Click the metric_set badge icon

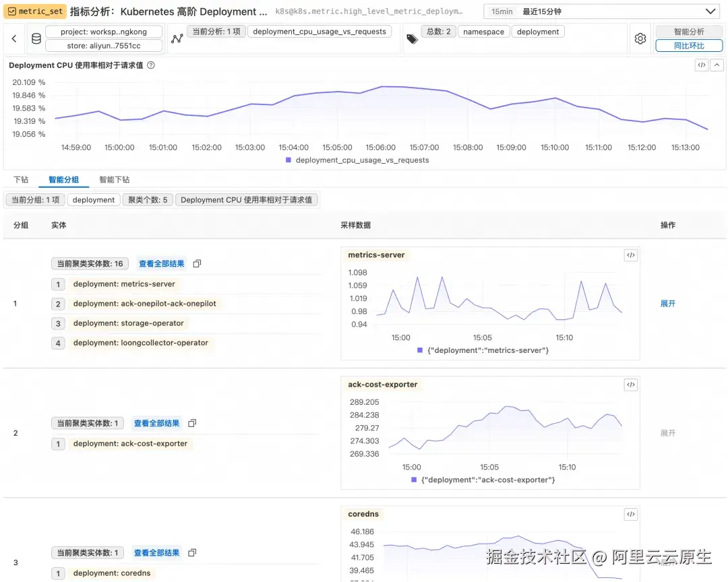pos(13,11)
